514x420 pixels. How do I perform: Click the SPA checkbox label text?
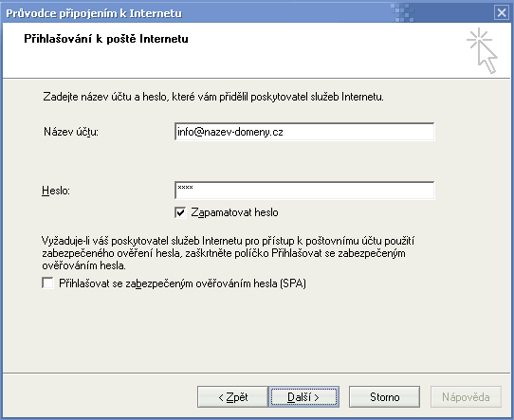click(x=183, y=283)
